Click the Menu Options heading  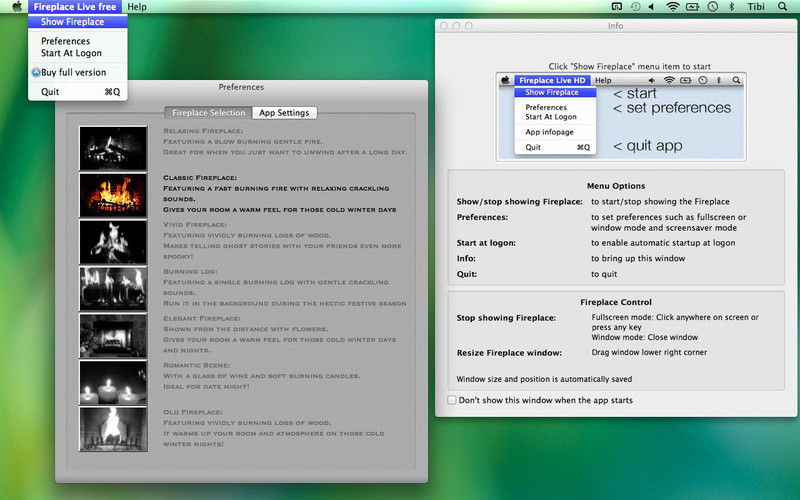(616, 186)
